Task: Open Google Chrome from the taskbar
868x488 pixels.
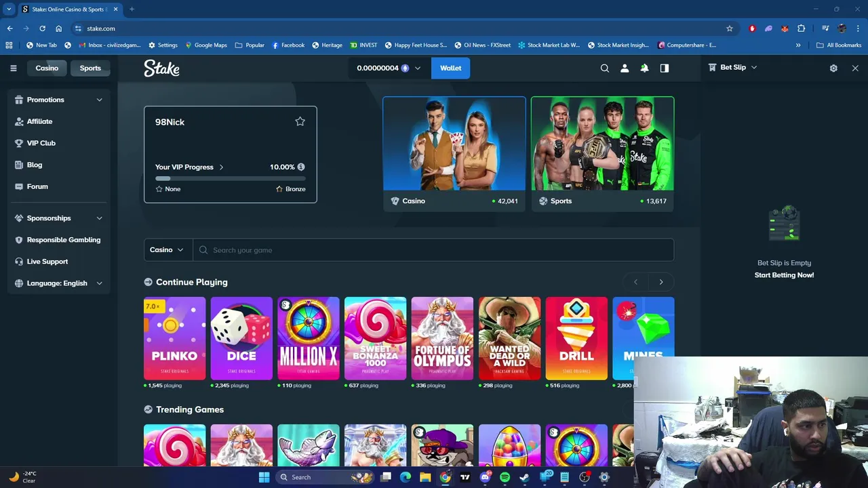Action: coord(445,477)
